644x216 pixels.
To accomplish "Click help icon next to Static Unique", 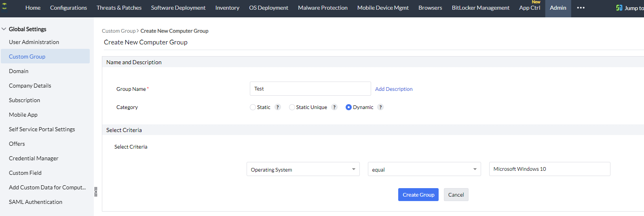I will [x=334, y=107].
